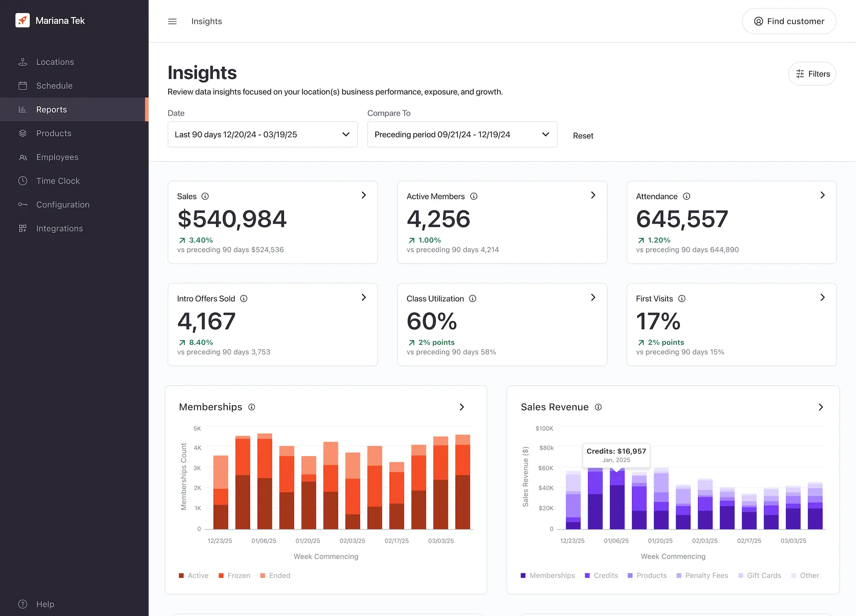The height and width of the screenshot is (616, 856).
Task: Click the Active legend color swatch
Action: 181,576
